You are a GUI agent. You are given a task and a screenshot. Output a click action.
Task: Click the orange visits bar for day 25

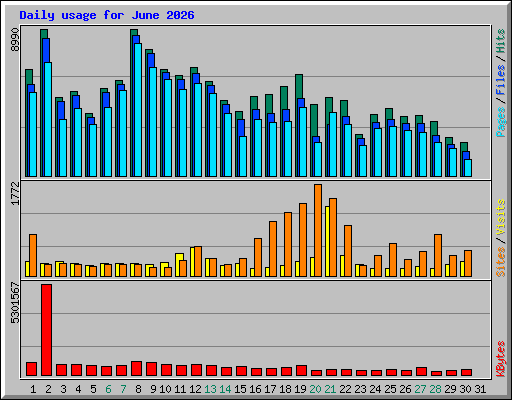click(393, 260)
